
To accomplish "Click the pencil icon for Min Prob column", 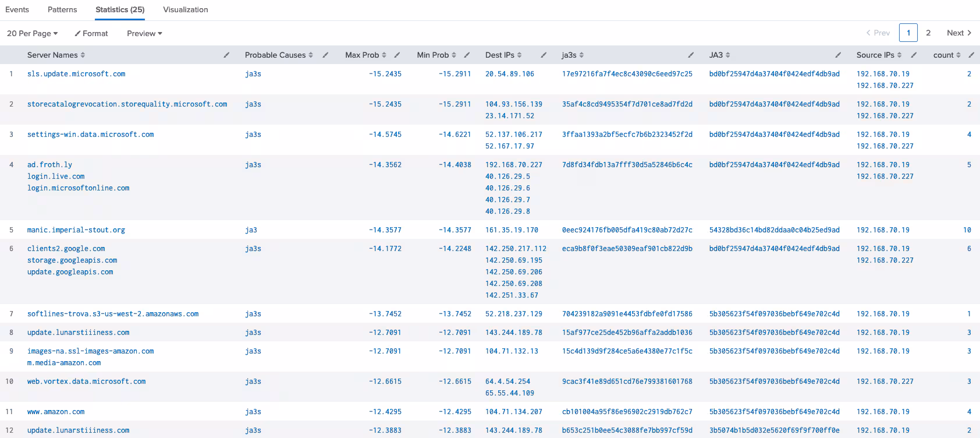I will tap(467, 55).
